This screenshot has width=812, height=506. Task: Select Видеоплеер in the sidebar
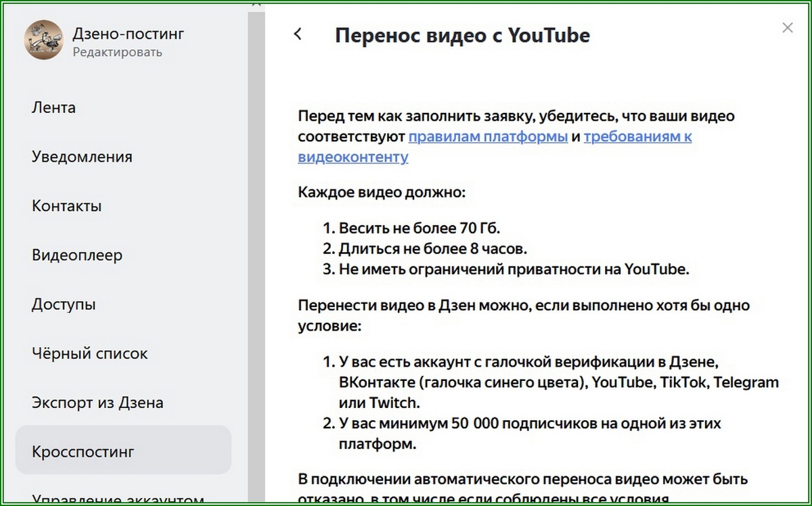pos(76,255)
